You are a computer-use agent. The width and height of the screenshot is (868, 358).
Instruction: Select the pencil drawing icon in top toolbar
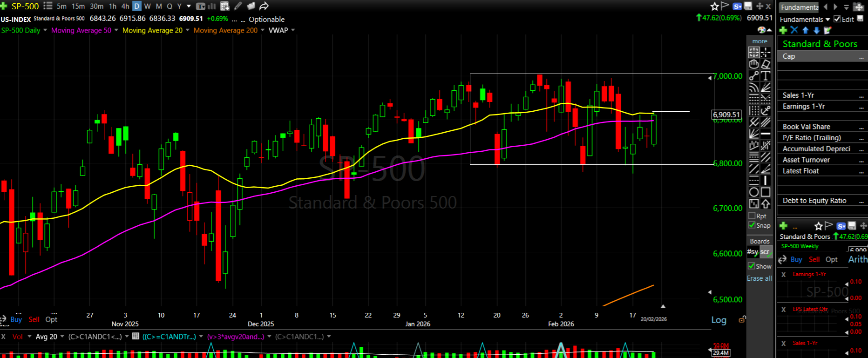coord(238,6)
